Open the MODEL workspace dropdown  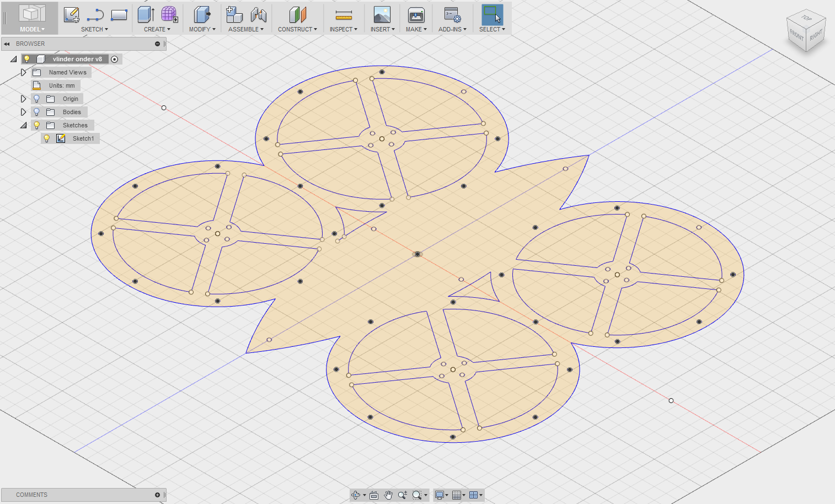coord(32,29)
